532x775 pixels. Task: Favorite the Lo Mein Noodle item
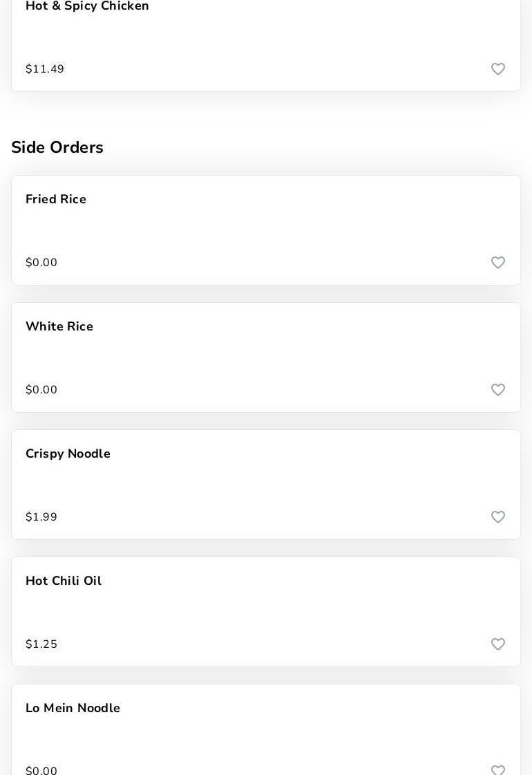(x=498, y=770)
